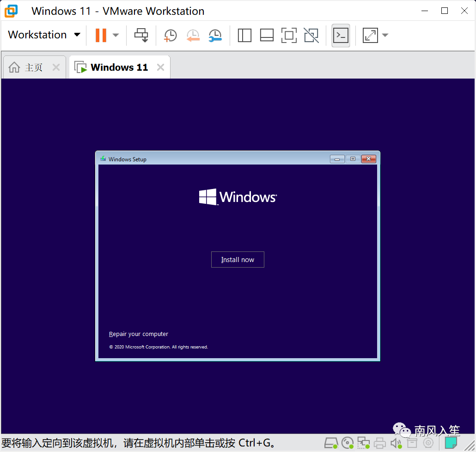Click the USB controller status icon
This screenshot has width=476, height=452.
pyautogui.click(x=412, y=443)
